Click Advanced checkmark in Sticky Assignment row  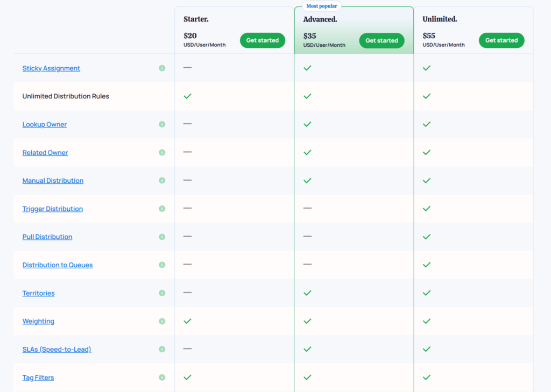click(307, 68)
